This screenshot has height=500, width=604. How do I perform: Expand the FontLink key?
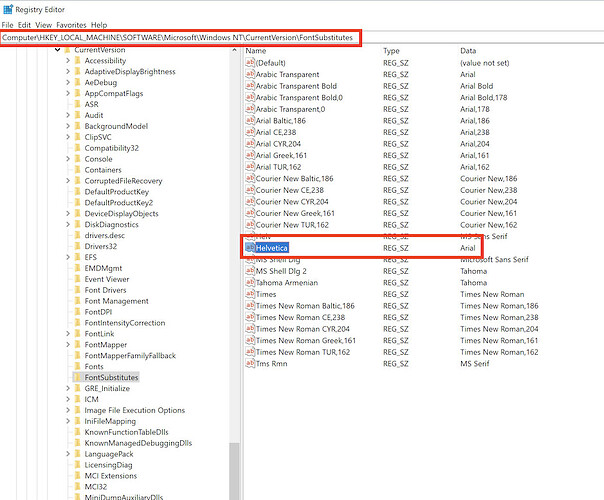(x=68, y=334)
